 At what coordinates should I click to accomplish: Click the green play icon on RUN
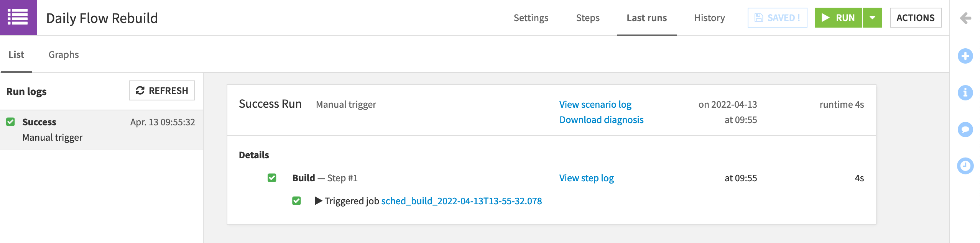(x=825, y=18)
